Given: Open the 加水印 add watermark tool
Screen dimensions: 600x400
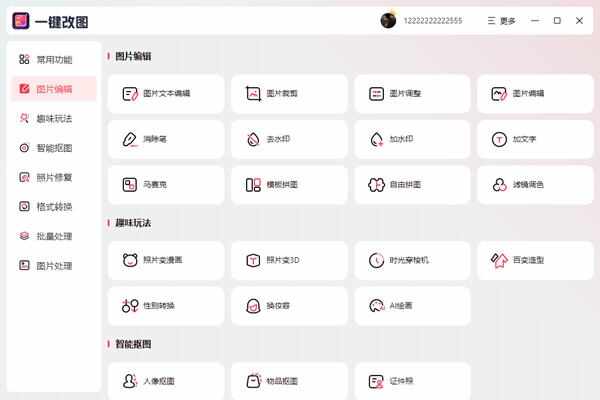Looking at the screenshot, I should pyautogui.click(x=412, y=139).
